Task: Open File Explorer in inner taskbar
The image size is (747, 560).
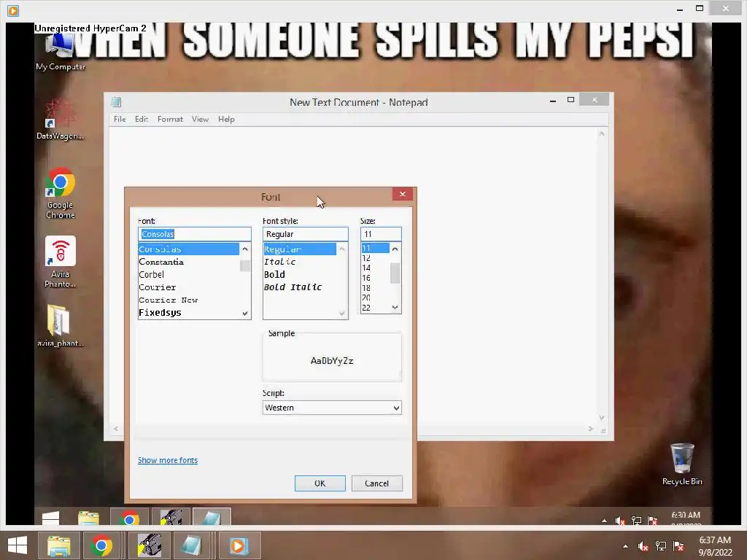Action: pos(88,518)
